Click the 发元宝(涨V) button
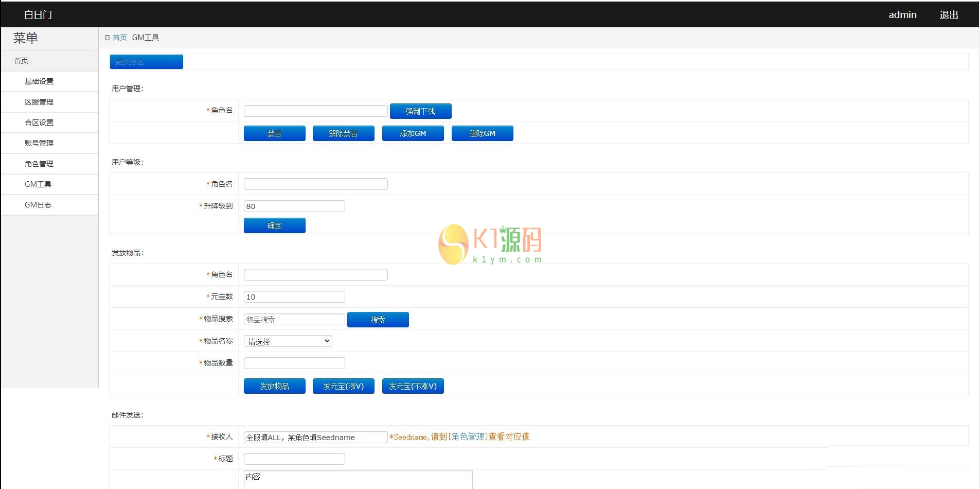The height and width of the screenshot is (489, 980). [x=343, y=386]
